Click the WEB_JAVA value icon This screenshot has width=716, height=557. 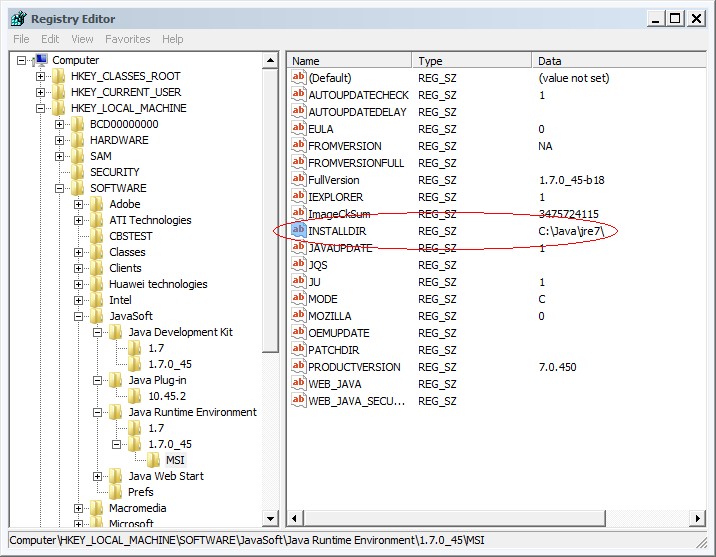point(298,383)
